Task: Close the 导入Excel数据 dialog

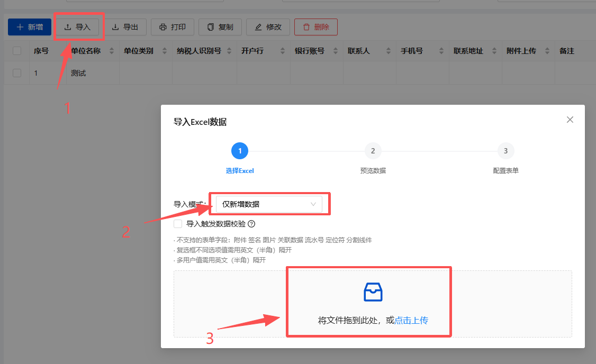Action: (570, 120)
